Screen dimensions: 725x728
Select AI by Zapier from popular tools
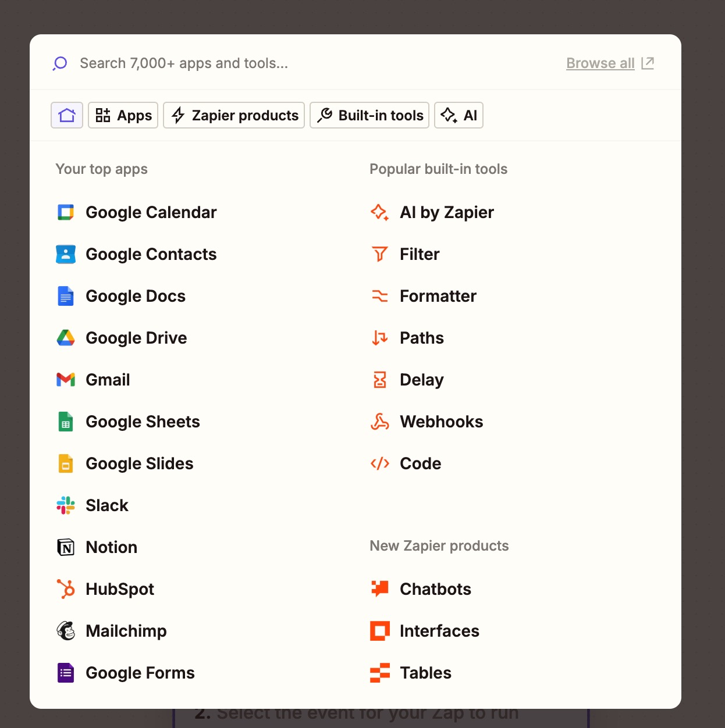446,212
